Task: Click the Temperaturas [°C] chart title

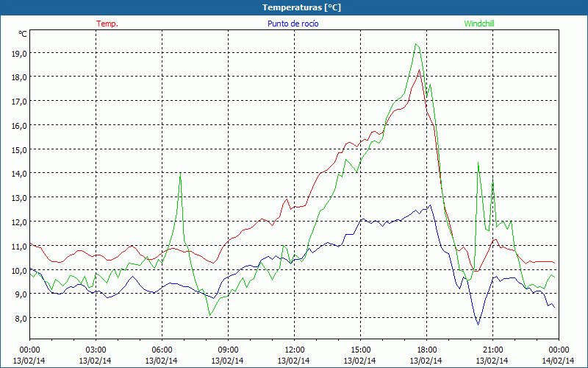Action: (x=301, y=7)
